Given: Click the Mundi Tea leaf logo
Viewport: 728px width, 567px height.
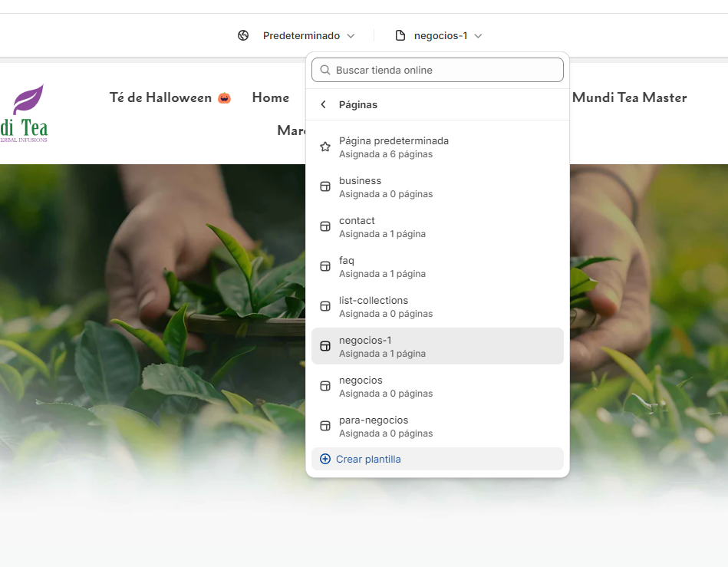Looking at the screenshot, I should click(24, 114).
